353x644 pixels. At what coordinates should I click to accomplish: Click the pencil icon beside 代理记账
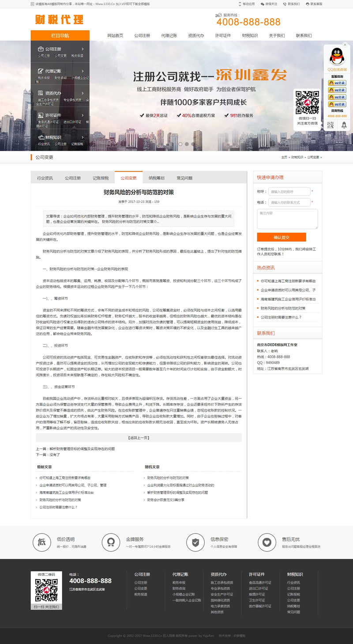[41, 71]
